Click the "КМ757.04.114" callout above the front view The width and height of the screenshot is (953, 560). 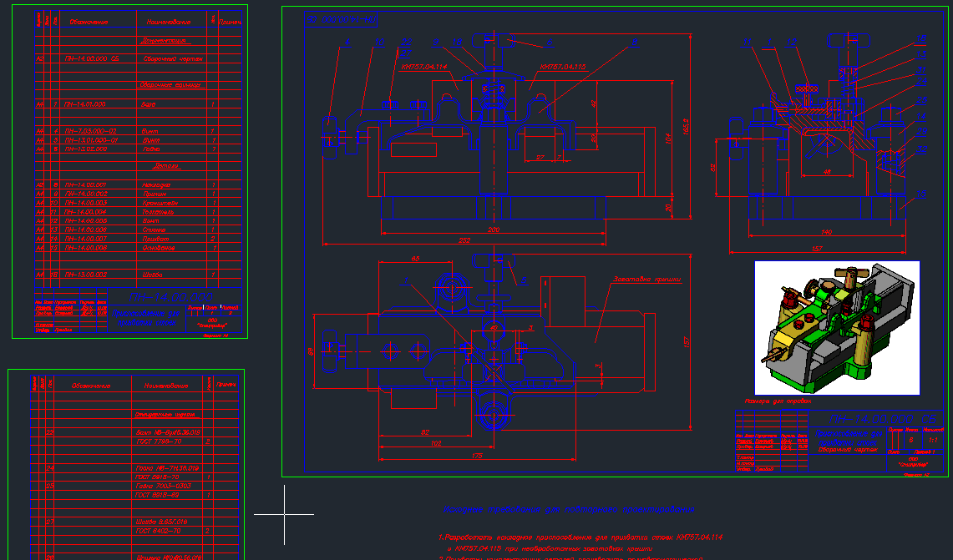point(424,67)
